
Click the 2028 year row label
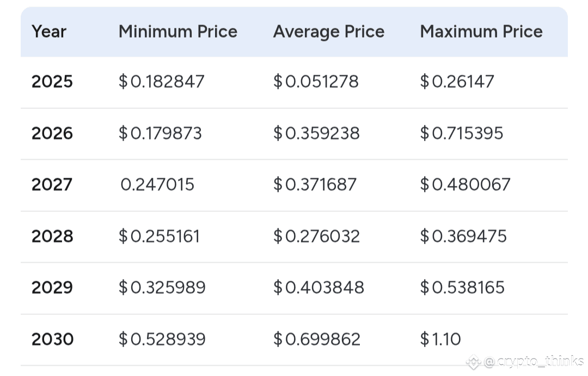(52, 236)
